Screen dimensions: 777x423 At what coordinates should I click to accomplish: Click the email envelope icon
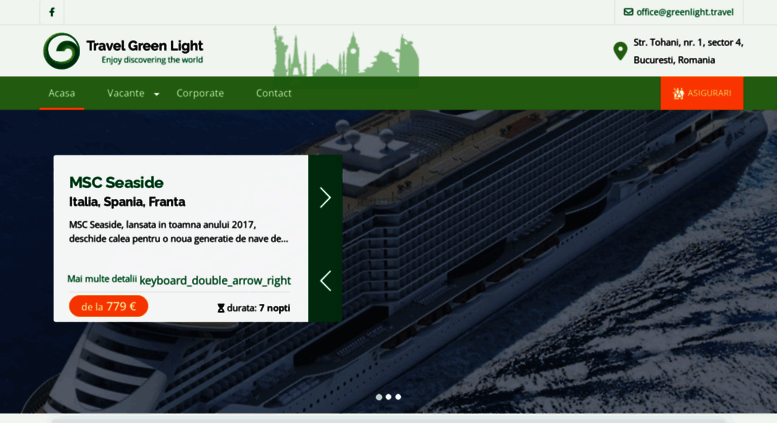(628, 12)
